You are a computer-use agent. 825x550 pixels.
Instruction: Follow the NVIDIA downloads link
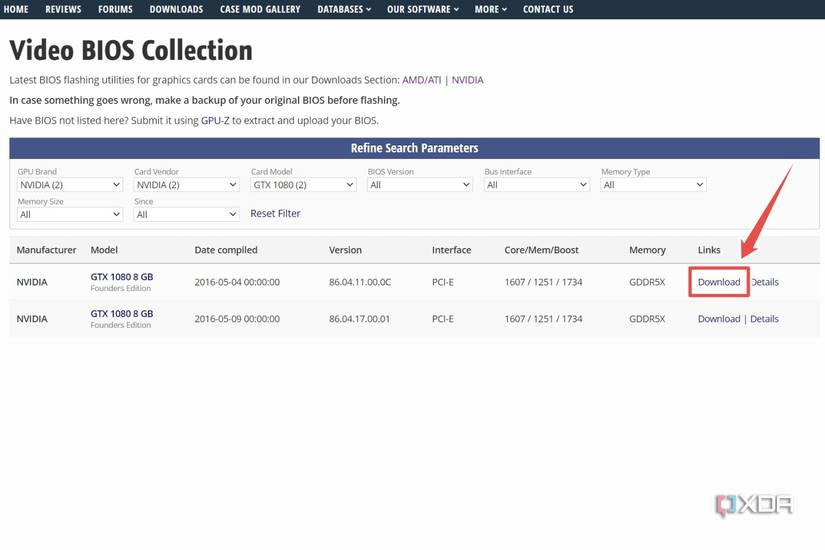pyautogui.click(x=467, y=80)
